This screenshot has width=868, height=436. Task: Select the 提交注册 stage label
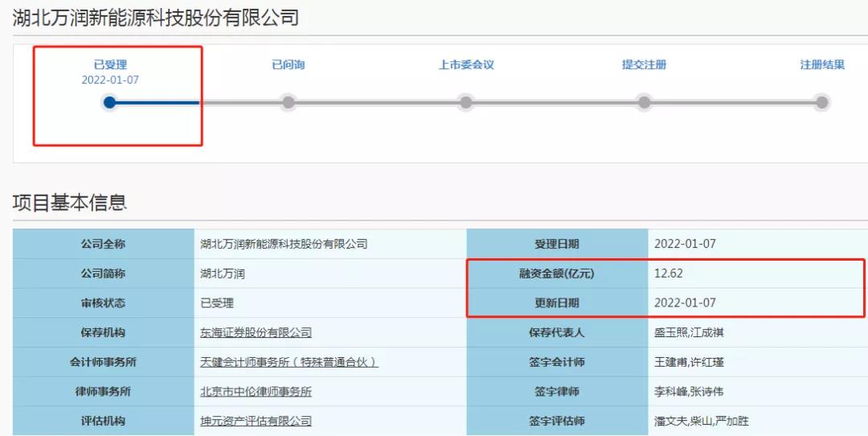644,64
